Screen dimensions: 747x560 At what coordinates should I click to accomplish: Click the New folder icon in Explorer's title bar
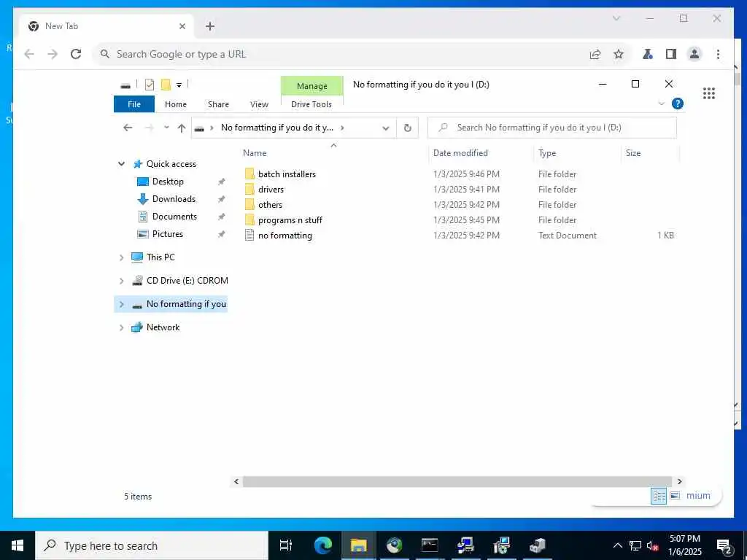(166, 85)
